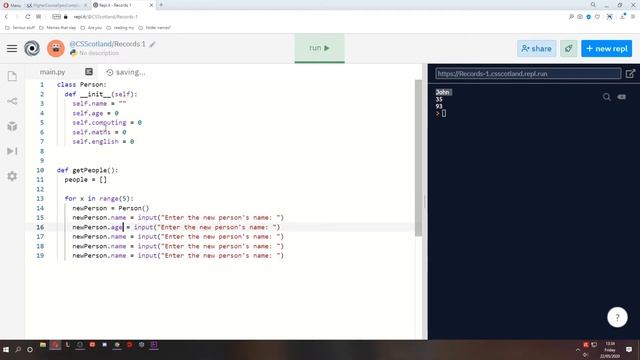Click code line 'self.computing = 0'

coord(107,122)
